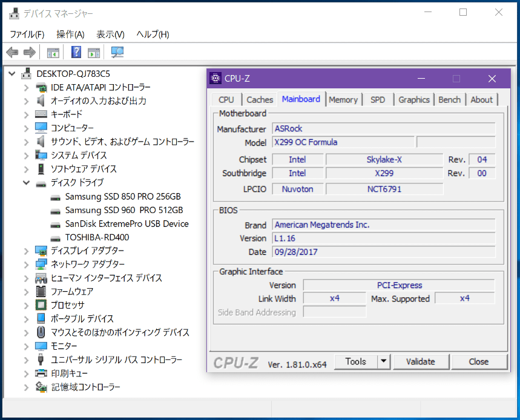This screenshot has height=420, width=520.
Task: Expand the IDE ATA/ATAPI コントローラー node
Action: tap(26, 88)
